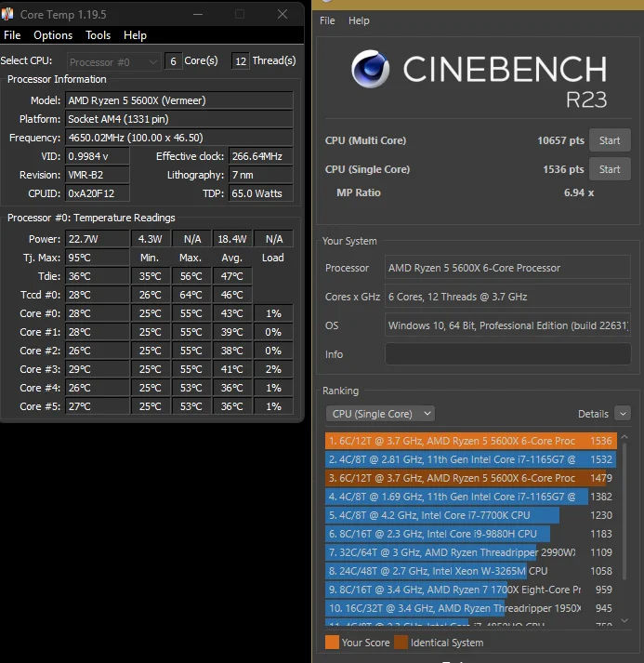The height and width of the screenshot is (663, 644).
Task: Click the Tdie current temperature 36°C
Action: [x=98, y=276]
